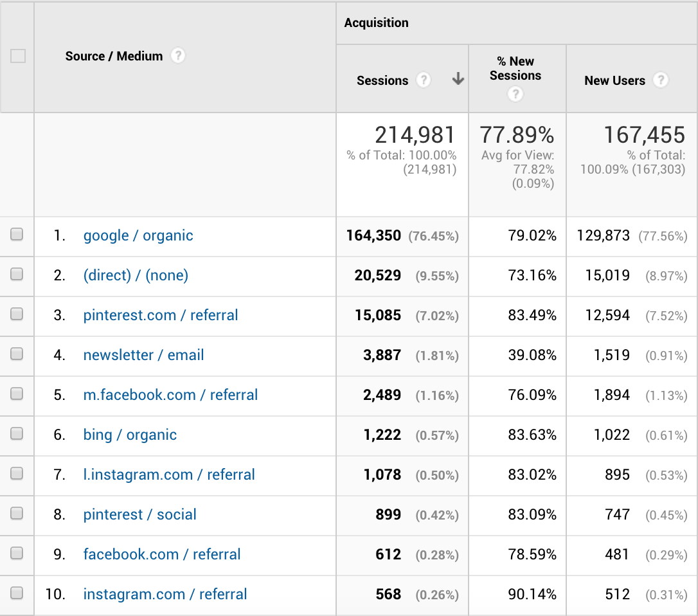Select new users value 747
Image resolution: width=698 pixels, height=616 pixels.
[617, 514]
